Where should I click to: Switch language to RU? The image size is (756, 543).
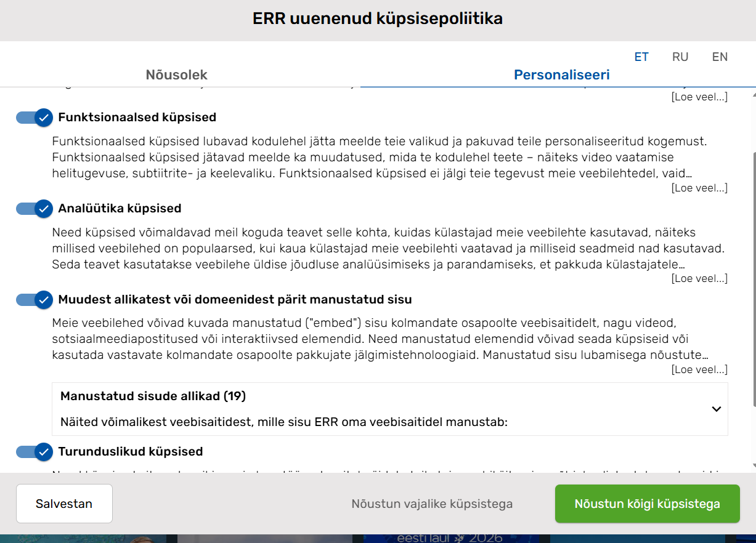coord(680,57)
